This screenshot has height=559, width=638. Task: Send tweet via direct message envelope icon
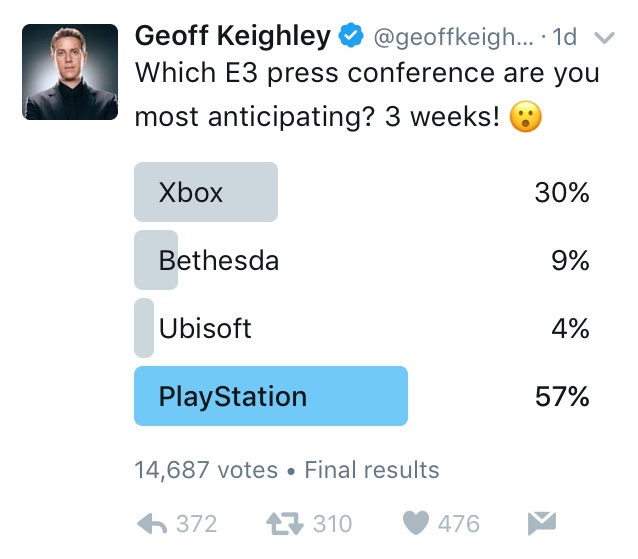click(541, 523)
